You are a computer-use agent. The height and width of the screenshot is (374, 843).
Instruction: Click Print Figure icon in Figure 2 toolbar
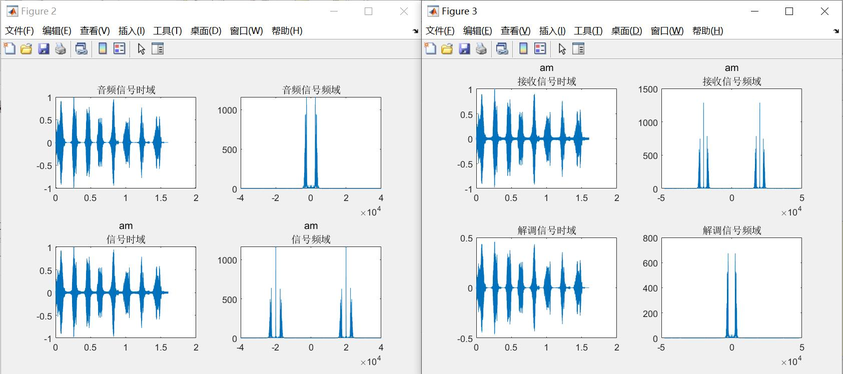point(60,49)
